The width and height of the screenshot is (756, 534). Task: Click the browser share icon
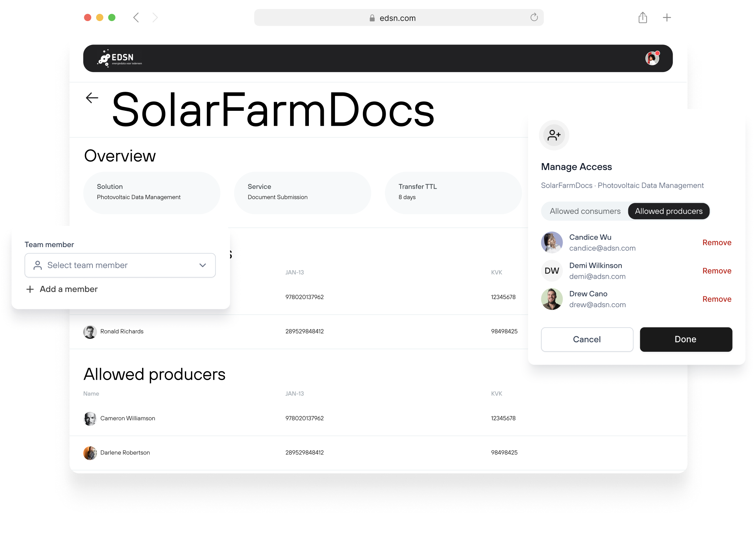point(642,18)
